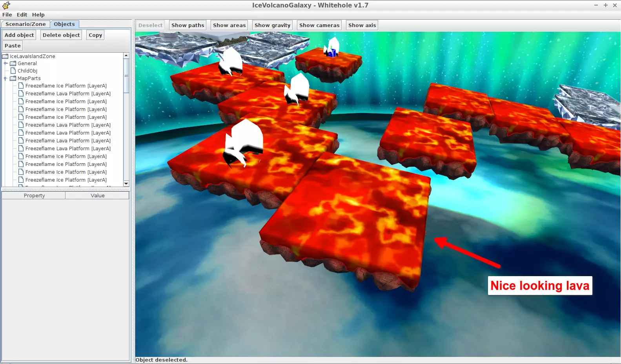Click the Deselect button
Screen dimensions: 621x364
tap(150, 25)
